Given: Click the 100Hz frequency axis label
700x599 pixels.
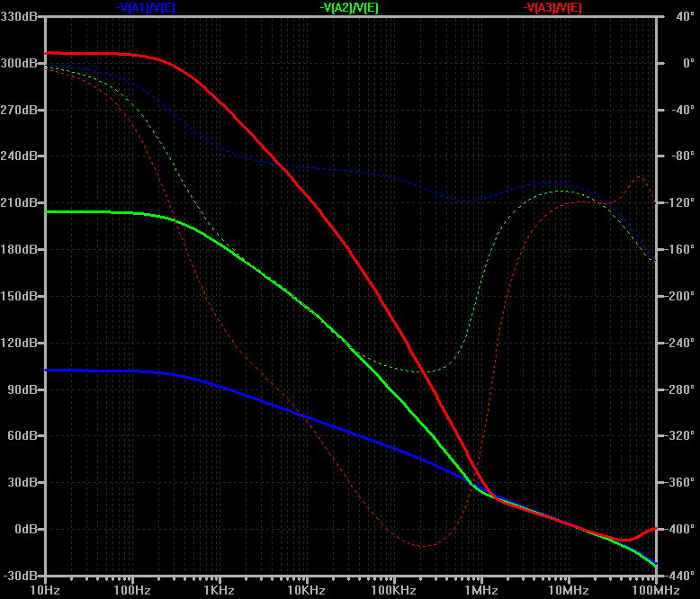Looking at the screenshot, I should 132,591.
